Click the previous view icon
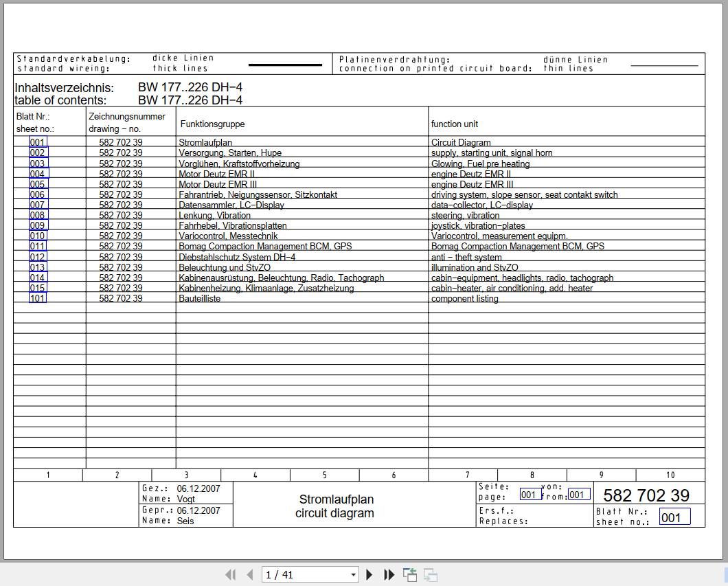The image size is (728, 586). tap(410, 575)
